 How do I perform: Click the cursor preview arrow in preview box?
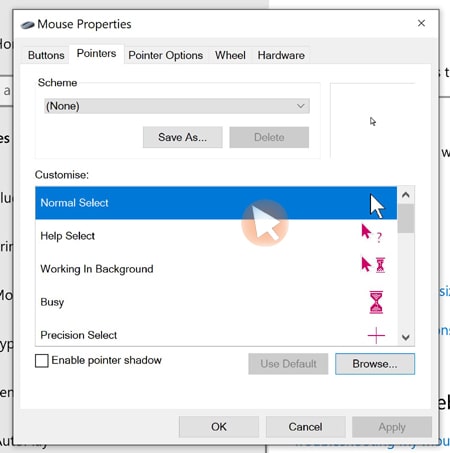(x=373, y=122)
